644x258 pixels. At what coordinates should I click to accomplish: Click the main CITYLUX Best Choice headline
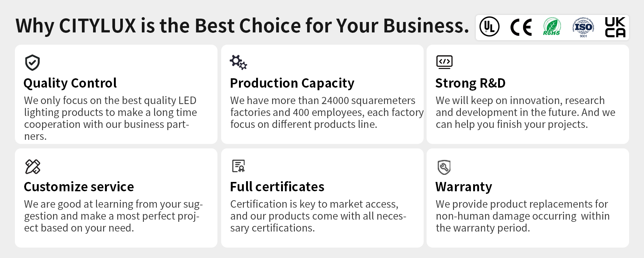pos(242,26)
